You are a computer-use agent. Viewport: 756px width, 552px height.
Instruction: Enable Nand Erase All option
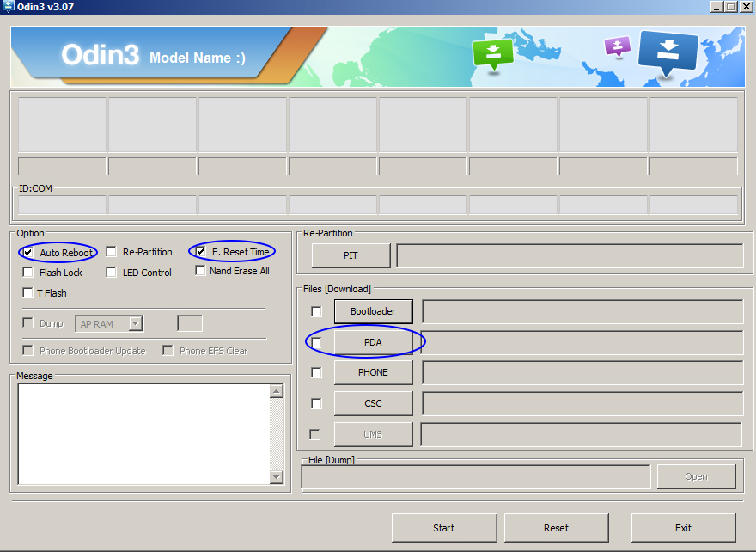200,271
